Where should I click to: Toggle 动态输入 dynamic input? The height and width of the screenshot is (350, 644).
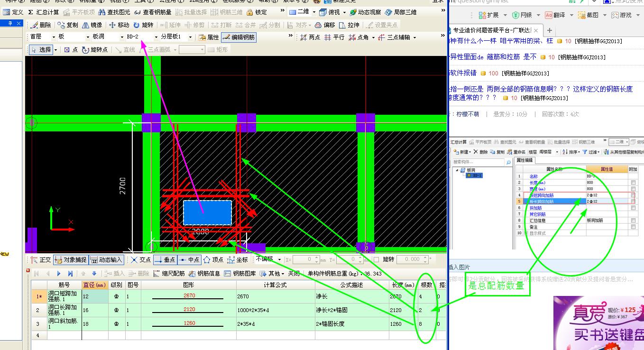click(x=107, y=259)
